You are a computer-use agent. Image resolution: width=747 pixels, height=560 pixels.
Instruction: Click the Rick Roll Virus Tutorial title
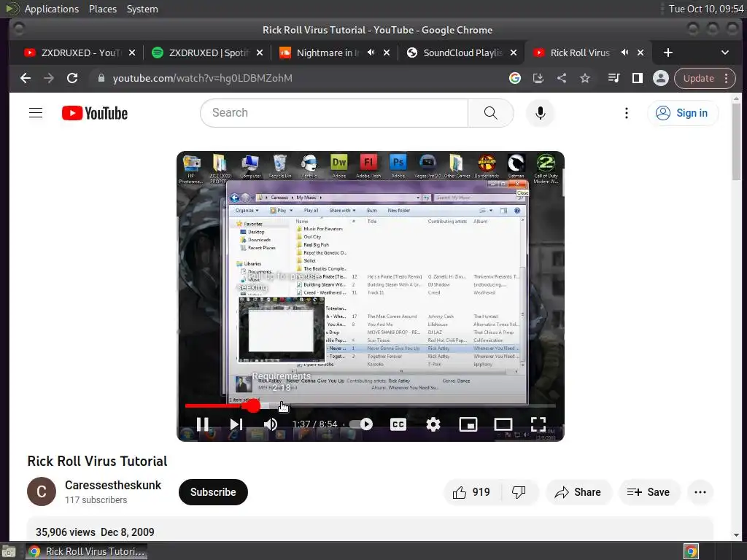97,461
